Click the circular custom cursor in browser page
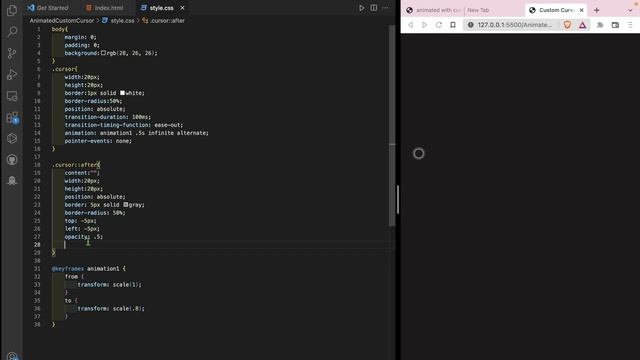The width and height of the screenshot is (640, 360). coord(418,153)
